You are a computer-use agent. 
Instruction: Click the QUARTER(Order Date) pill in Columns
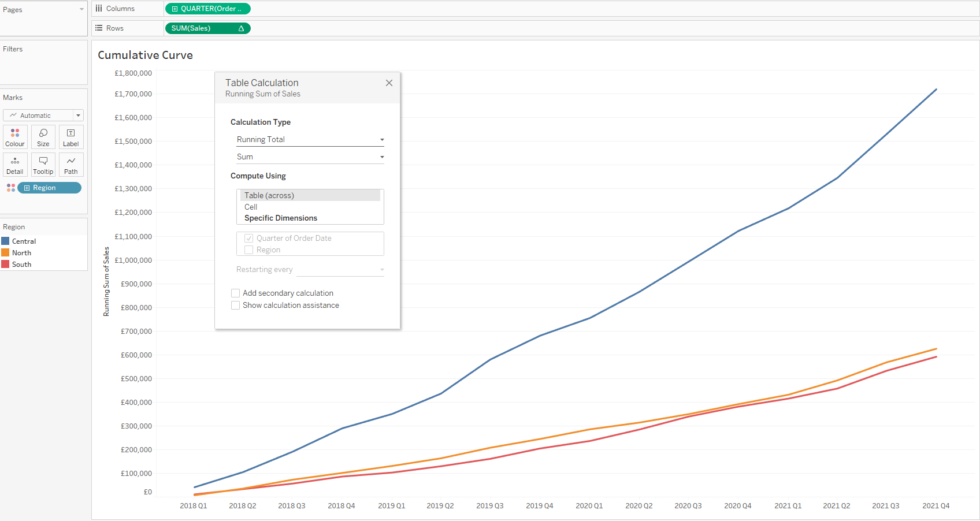tap(208, 9)
